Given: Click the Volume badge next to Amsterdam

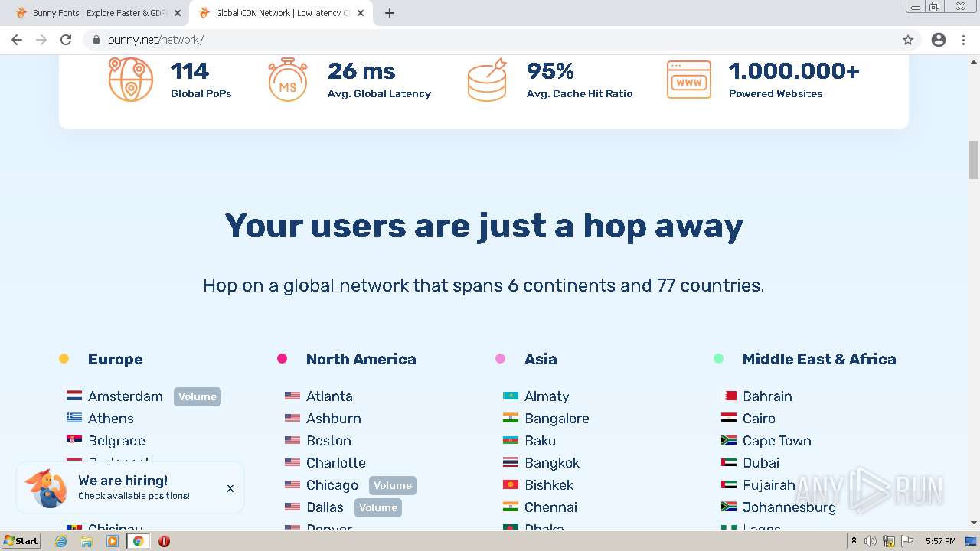Looking at the screenshot, I should [x=198, y=396].
